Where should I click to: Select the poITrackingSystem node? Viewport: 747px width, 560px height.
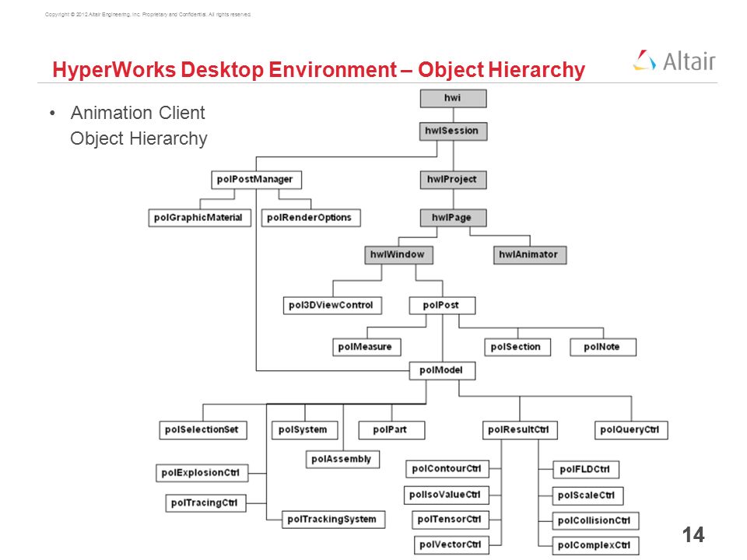pos(334,520)
